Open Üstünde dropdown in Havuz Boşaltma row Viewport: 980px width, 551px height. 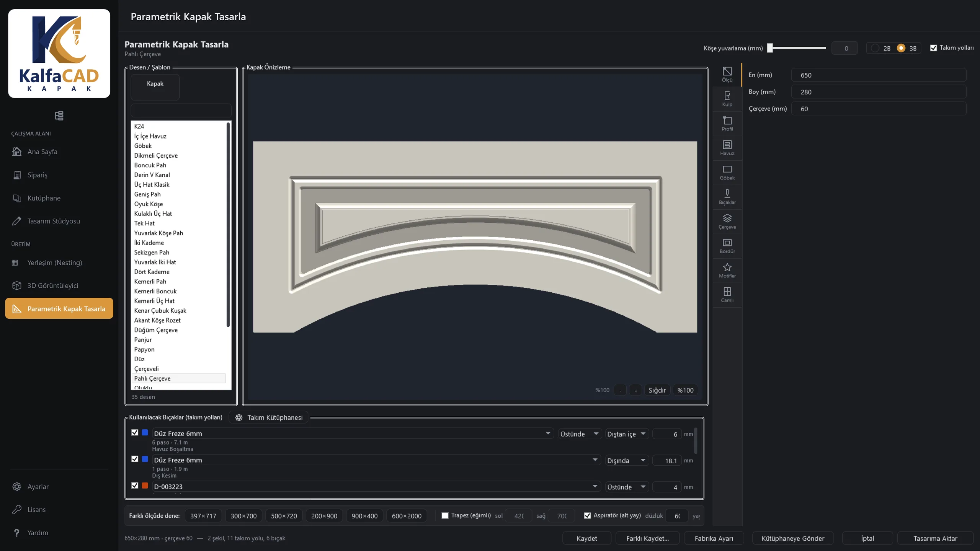pyautogui.click(x=580, y=434)
